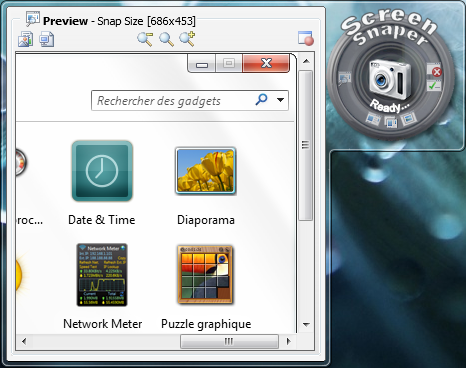The width and height of the screenshot is (466, 368).
Task: Zoom in with the plus magnifier
Action: click(187, 39)
